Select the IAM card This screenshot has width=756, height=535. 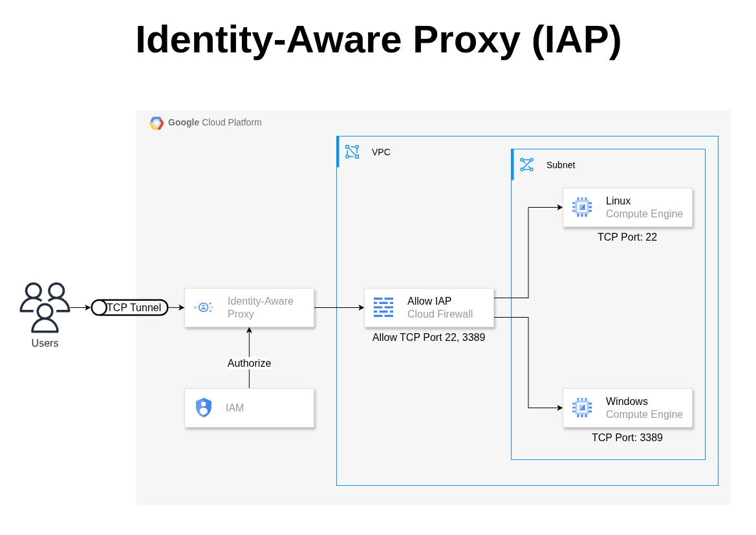coord(249,408)
